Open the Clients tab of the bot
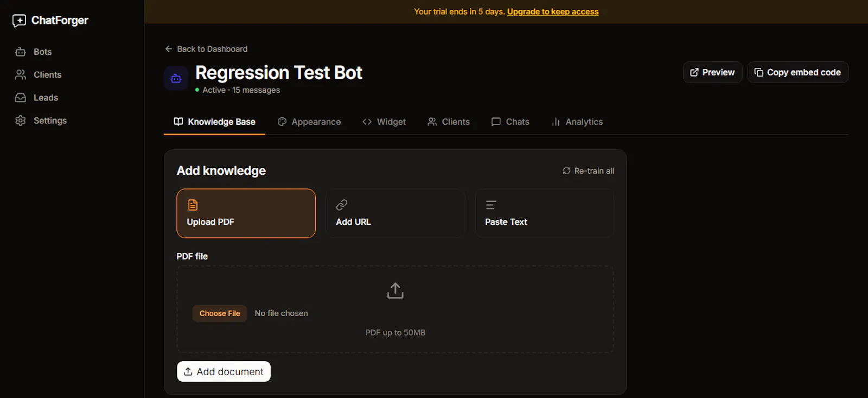Image resolution: width=868 pixels, height=398 pixels. (x=449, y=122)
